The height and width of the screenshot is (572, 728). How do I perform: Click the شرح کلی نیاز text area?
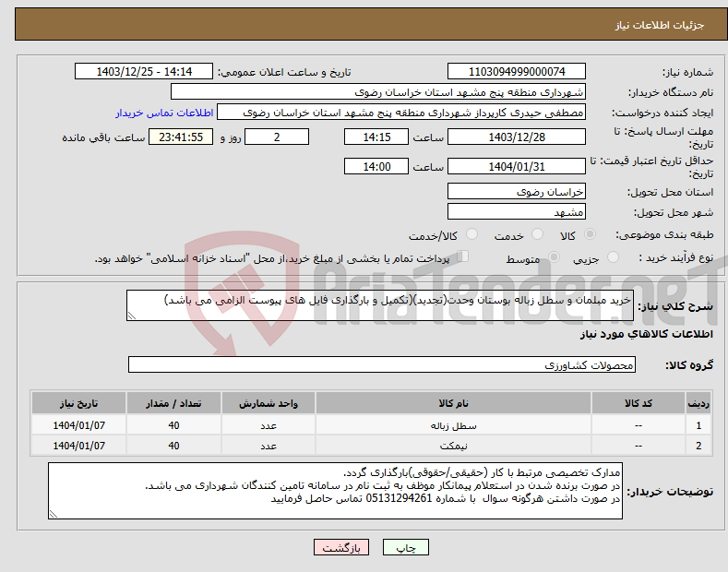pyautogui.click(x=380, y=305)
